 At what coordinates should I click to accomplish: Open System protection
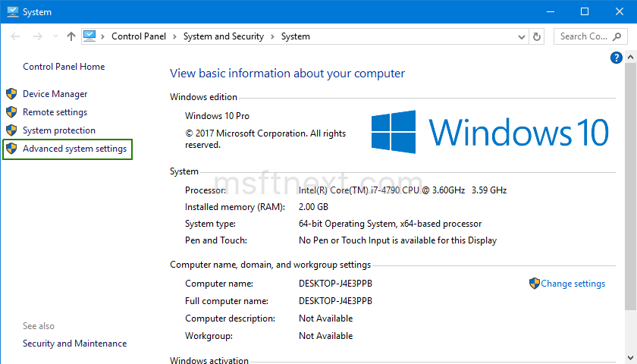click(59, 130)
